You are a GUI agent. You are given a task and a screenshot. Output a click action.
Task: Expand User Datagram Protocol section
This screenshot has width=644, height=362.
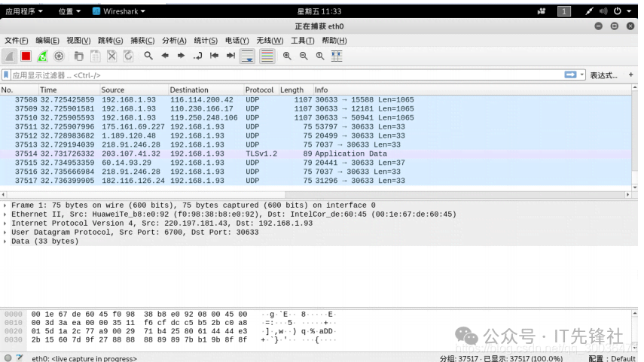click(x=5, y=233)
